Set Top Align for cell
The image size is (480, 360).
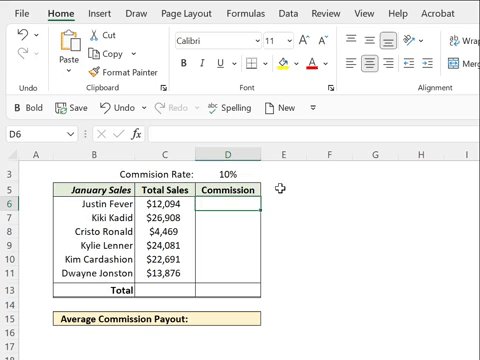tap(351, 40)
